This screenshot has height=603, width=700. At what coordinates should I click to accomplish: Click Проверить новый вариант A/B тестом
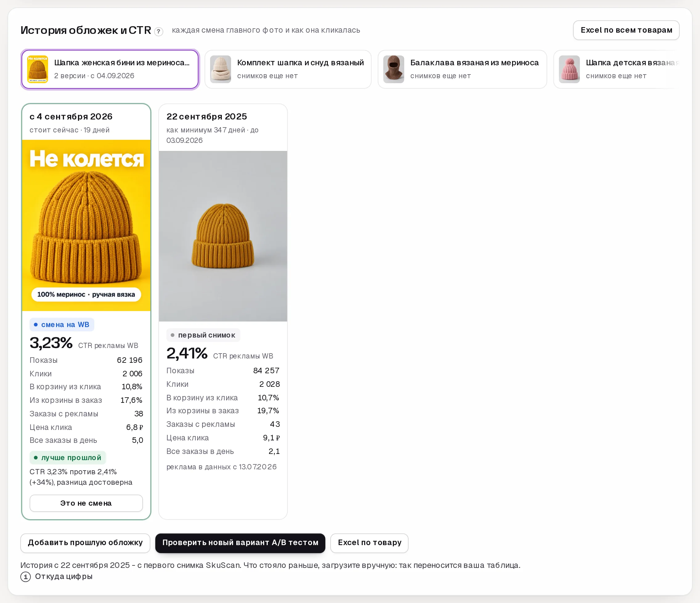[240, 543]
